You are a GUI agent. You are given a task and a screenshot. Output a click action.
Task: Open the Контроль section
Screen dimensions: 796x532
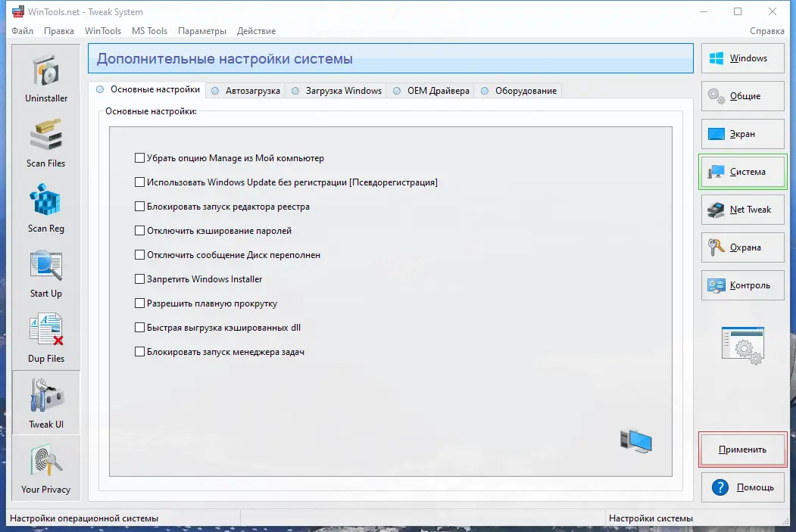743,285
